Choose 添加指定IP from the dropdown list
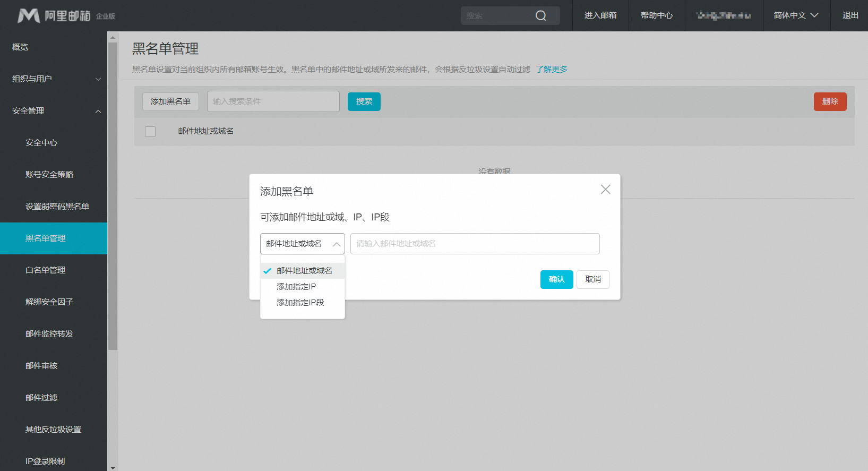The height and width of the screenshot is (471, 868). coord(296,287)
